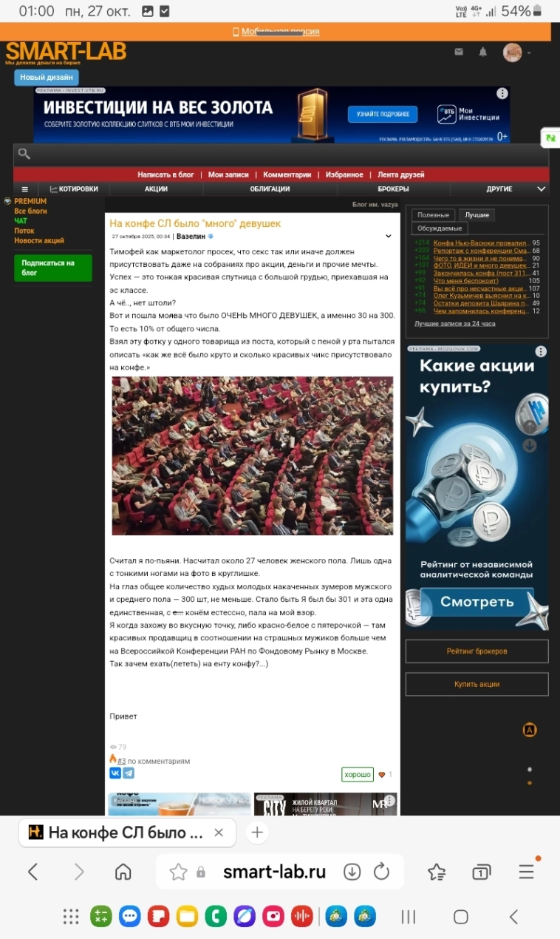The image size is (560, 939).
Task: Close the "На конфе СЛ было" tab
Action: click(219, 833)
